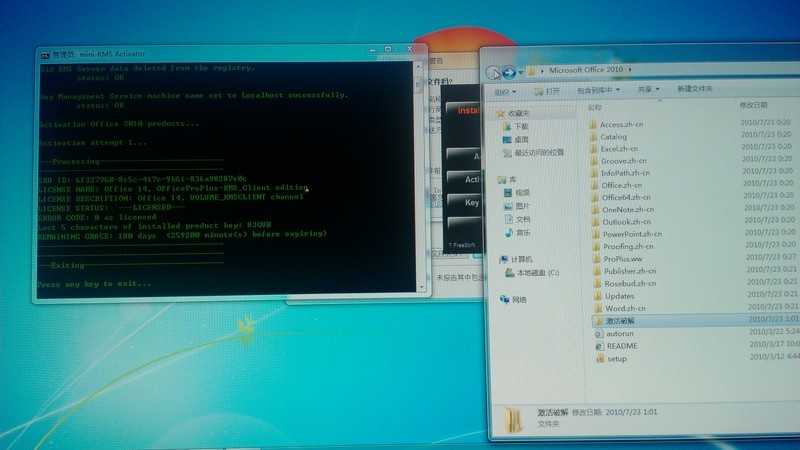Select the Access.zh-cn folder
800x450 pixels.
pos(616,124)
